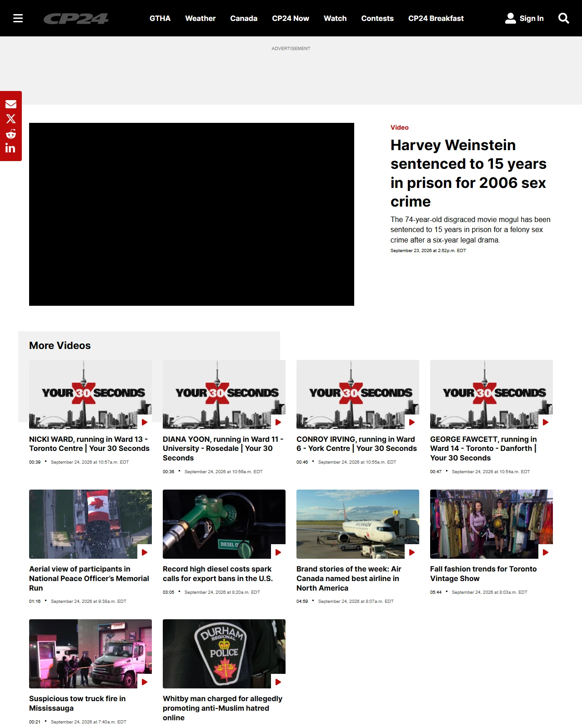
Task: Open the Air Canada airplane thumbnail
Action: pyautogui.click(x=358, y=524)
